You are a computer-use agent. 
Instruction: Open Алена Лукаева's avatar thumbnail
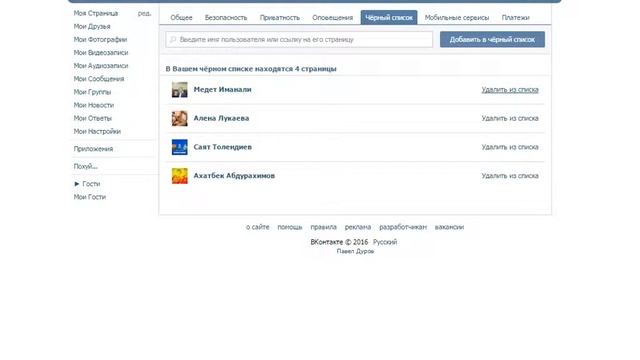point(180,118)
